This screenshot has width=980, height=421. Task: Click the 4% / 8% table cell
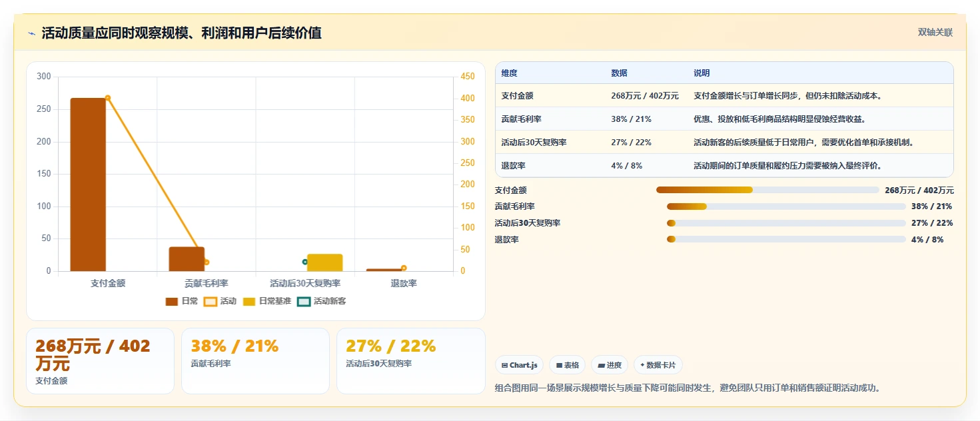click(x=626, y=166)
